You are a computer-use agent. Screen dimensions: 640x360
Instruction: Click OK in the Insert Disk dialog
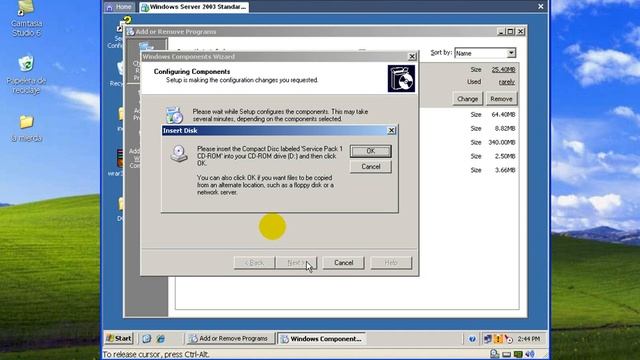(370, 151)
